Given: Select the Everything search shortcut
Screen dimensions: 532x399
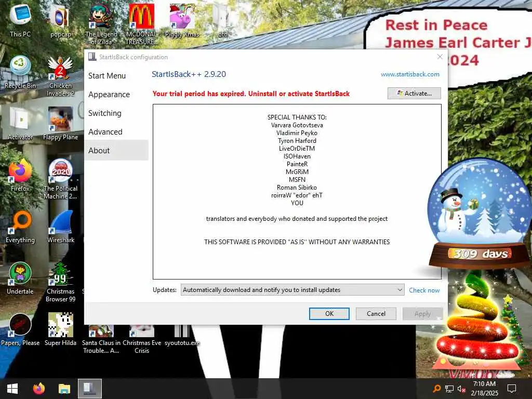Looking at the screenshot, I should click(x=20, y=227).
